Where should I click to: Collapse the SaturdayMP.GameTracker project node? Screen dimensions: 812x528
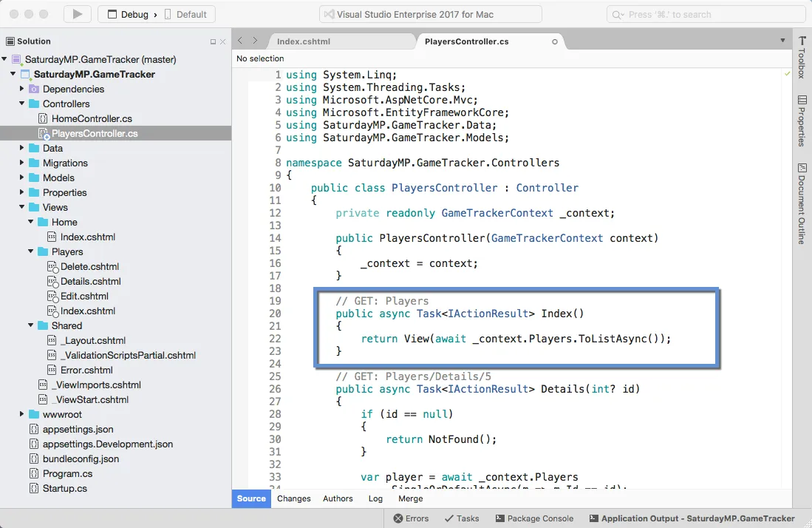coord(13,74)
